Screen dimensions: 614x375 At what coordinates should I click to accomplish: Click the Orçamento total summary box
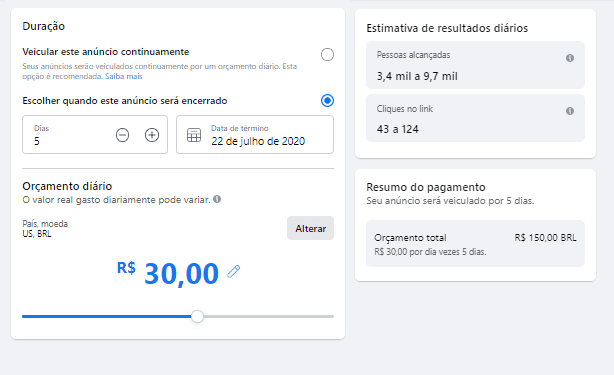[x=475, y=243]
